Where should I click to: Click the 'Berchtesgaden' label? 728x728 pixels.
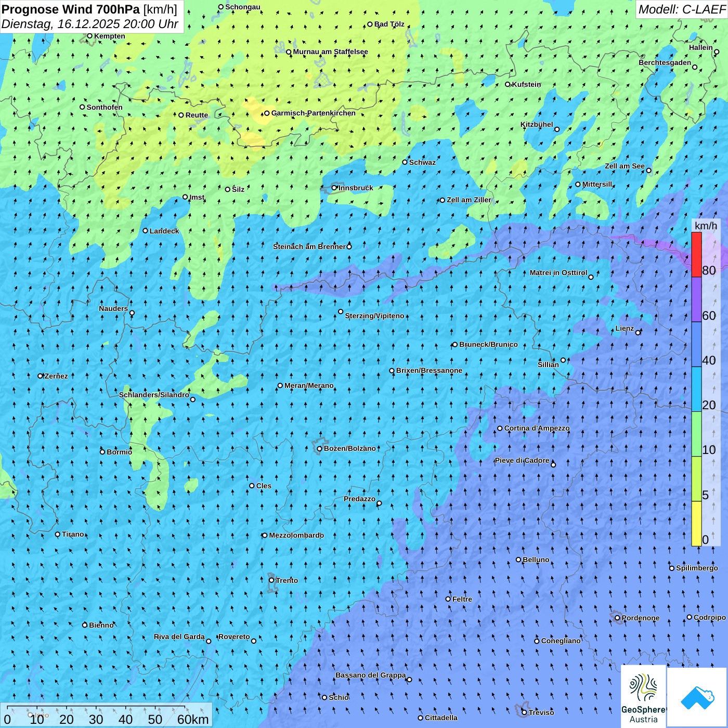coord(665,62)
